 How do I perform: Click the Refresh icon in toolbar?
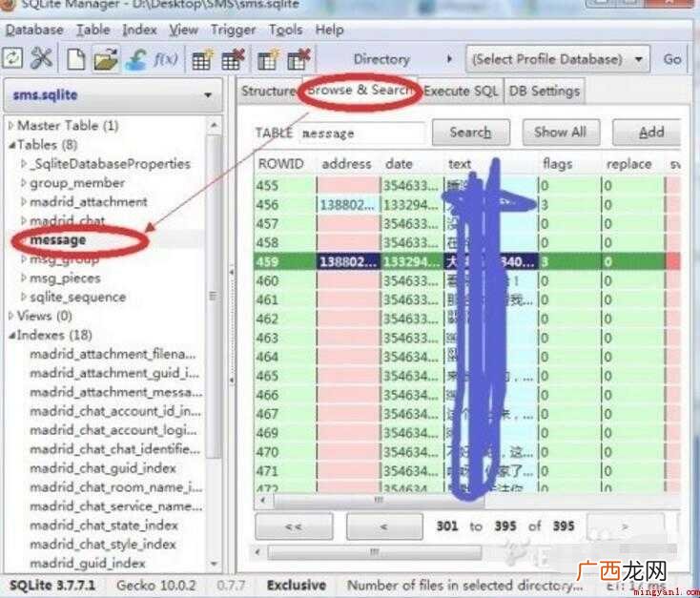(x=12, y=59)
